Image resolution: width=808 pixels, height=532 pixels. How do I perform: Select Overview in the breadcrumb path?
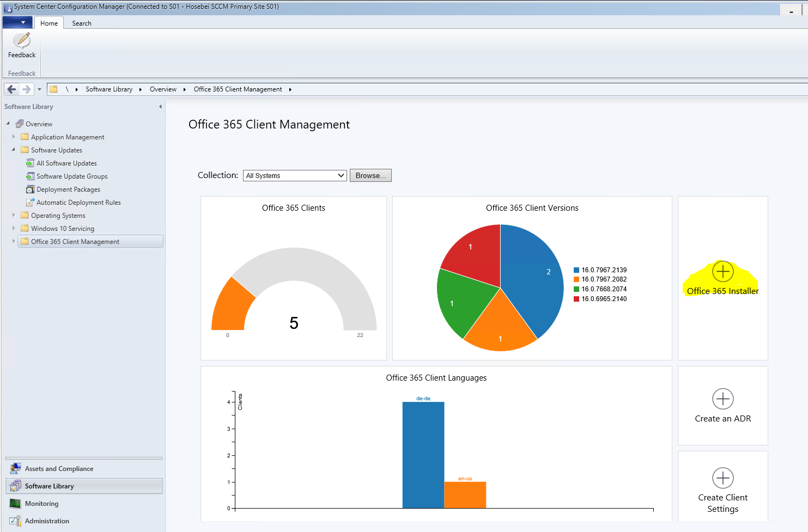[163, 89]
